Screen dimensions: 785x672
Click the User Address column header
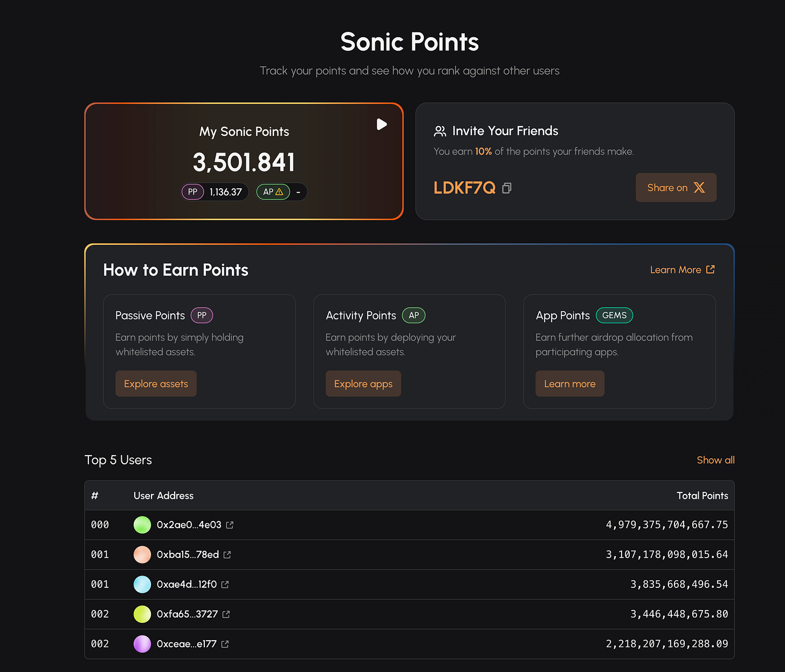(x=163, y=496)
